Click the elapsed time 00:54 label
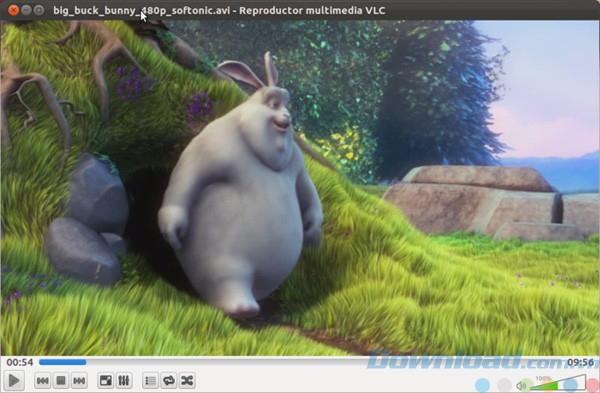600x393 pixels. [x=20, y=362]
